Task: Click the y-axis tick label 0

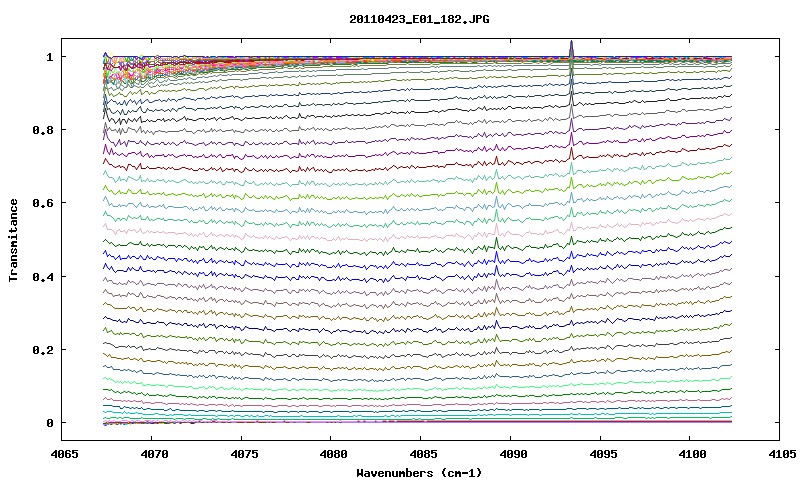Action: [49, 423]
